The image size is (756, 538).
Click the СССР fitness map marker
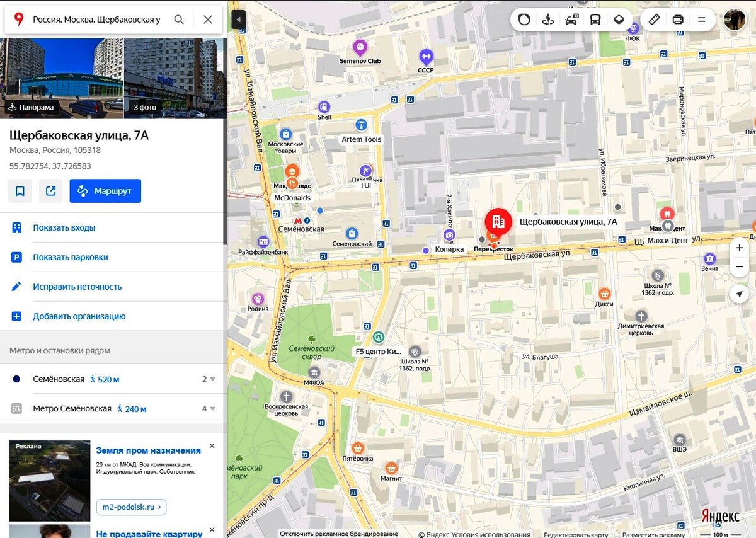(x=426, y=57)
